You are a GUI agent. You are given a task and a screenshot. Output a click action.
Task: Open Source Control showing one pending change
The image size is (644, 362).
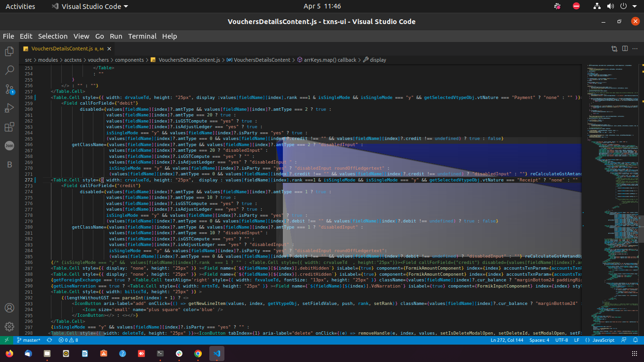pyautogui.click(x=9, y=89)
